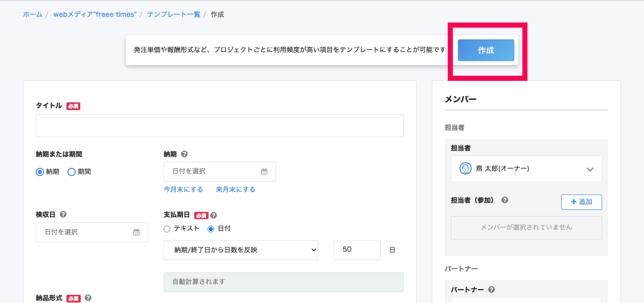
Task: Click 自動計算されます read-only field
Action: (x=284, y=282)
